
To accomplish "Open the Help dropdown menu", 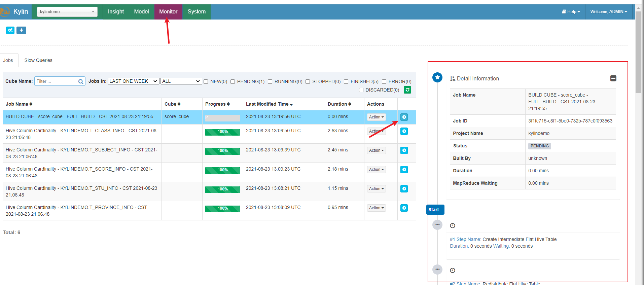I will point(571,12).
